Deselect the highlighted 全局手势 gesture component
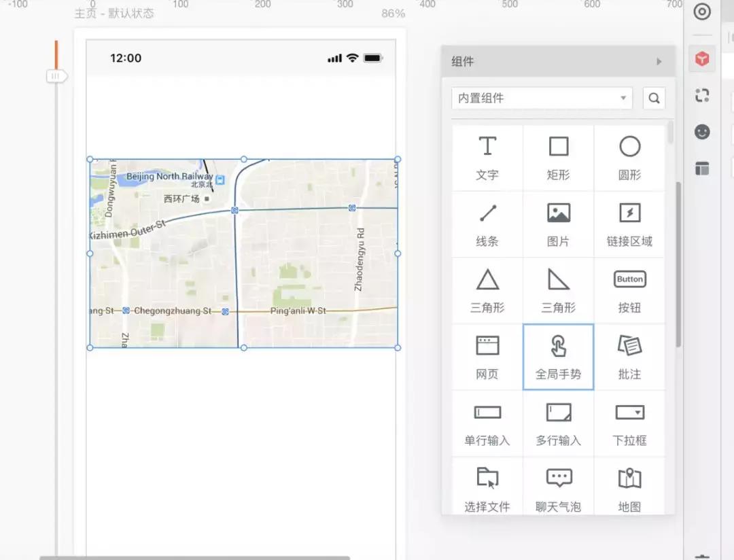 (558, 355)
